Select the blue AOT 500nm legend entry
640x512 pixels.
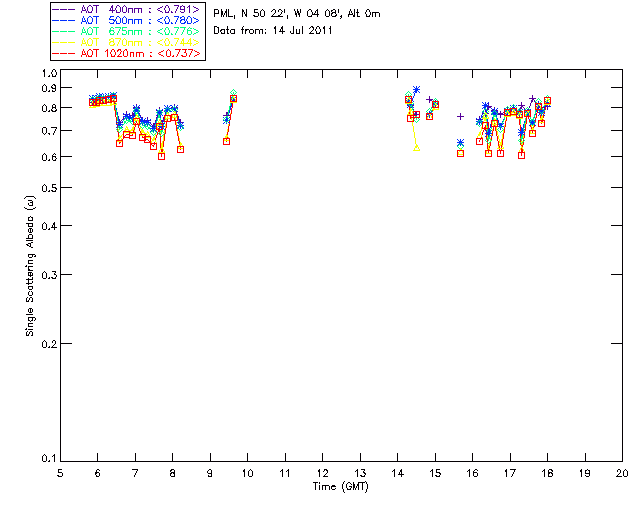[128, 21]
